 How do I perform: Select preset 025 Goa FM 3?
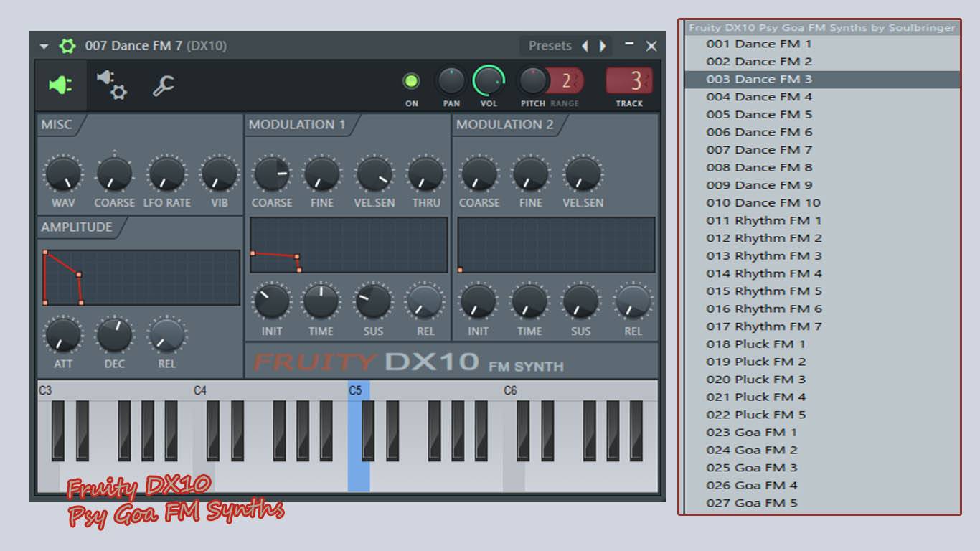click(822, 467)
